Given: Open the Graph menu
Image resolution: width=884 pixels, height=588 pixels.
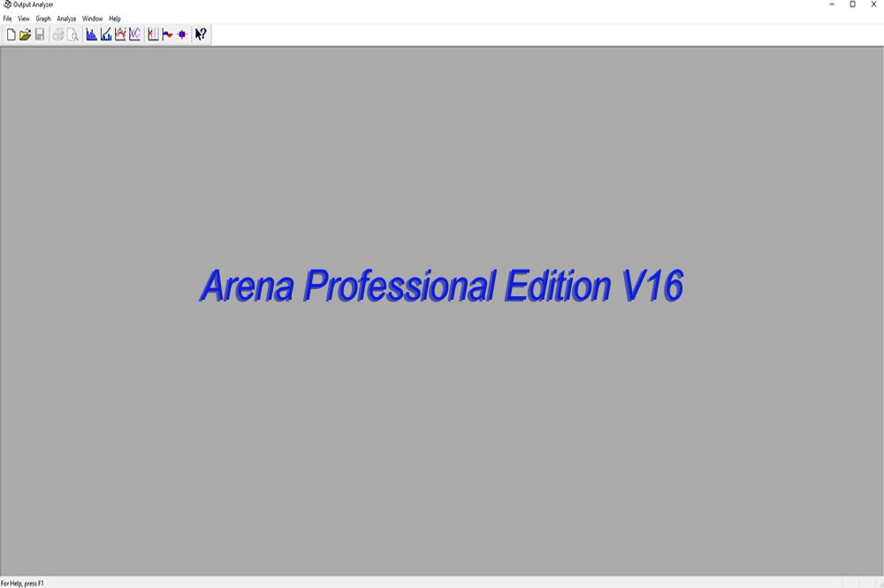Looking at the screenshot, I should pos(42,18).
